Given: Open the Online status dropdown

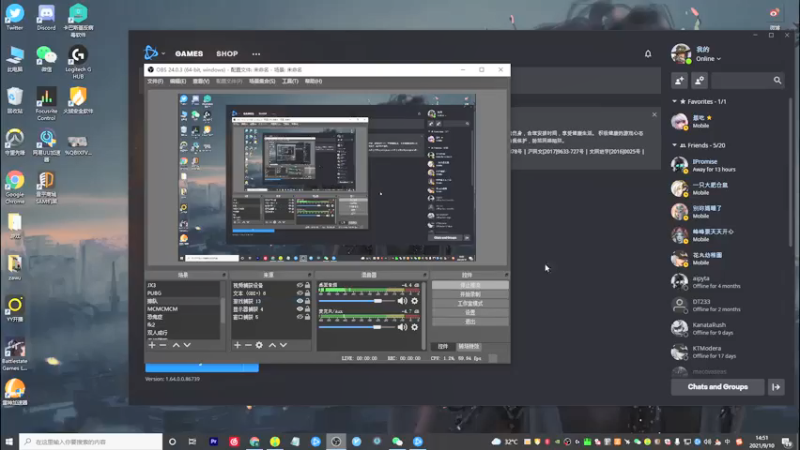Looking at the screenshot, I should tap(708, 59).
